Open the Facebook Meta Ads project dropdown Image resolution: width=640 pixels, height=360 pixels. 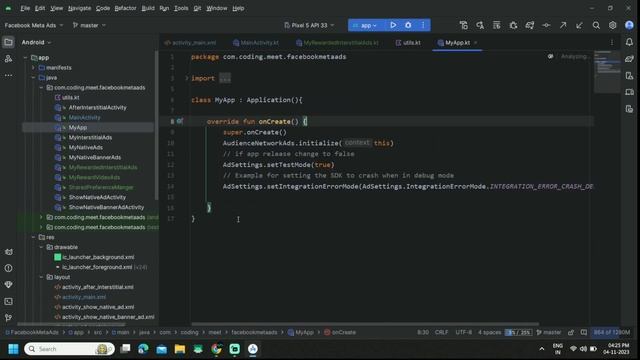pyautogui.click(x=34, y=25)
